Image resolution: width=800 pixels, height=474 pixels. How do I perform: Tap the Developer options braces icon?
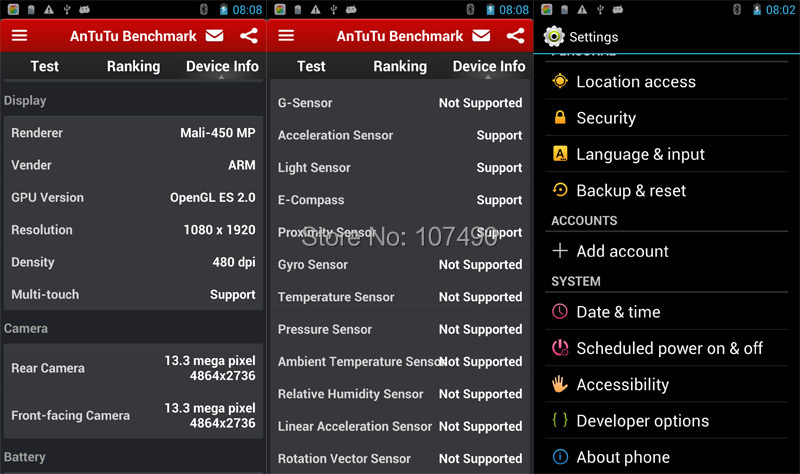pos(560,420)
